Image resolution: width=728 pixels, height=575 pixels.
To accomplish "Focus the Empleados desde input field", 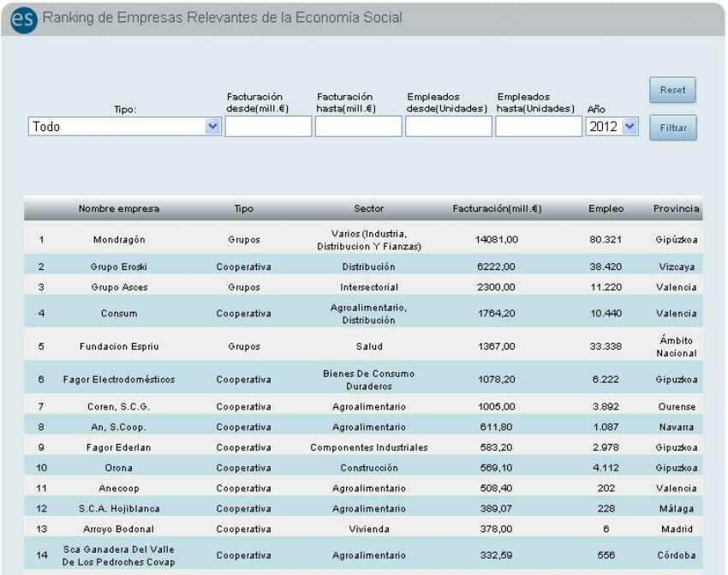I will click(449, 126).
